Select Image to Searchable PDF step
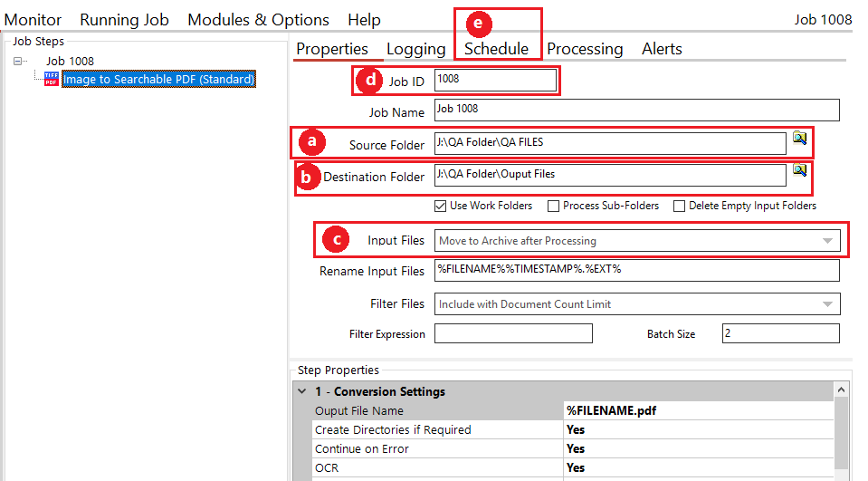 (159, 79)
